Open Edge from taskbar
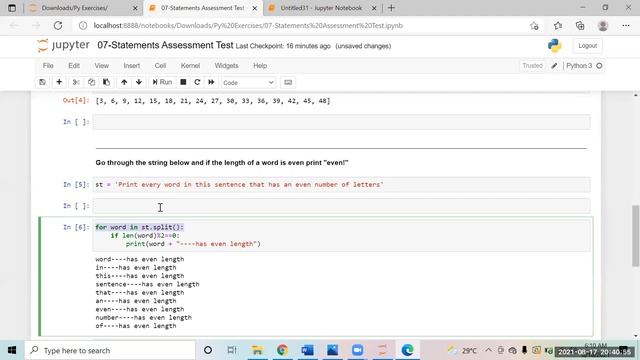This screenshot has width=640, height=360. (407, 350)
